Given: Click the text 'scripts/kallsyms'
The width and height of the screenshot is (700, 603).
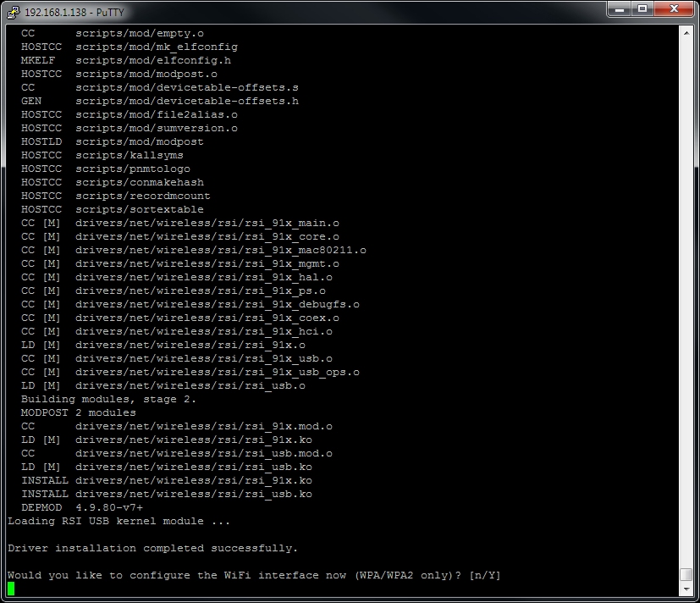Looking at the screenshot, I should tap(129, 156).
